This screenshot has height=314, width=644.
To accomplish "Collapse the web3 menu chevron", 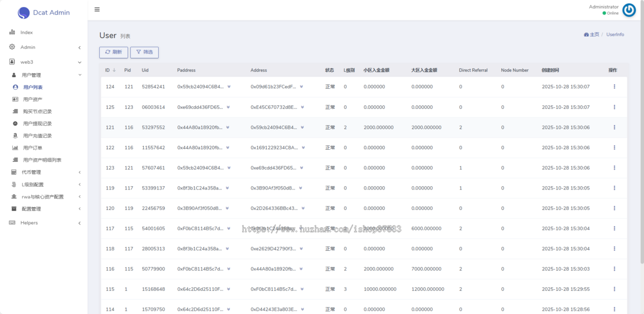I will [79, 62].
